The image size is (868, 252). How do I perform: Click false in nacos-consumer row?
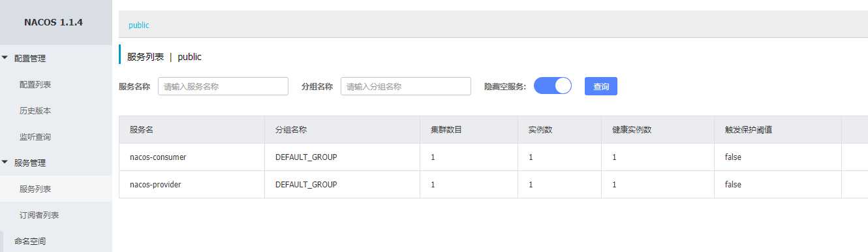[733, 157]
